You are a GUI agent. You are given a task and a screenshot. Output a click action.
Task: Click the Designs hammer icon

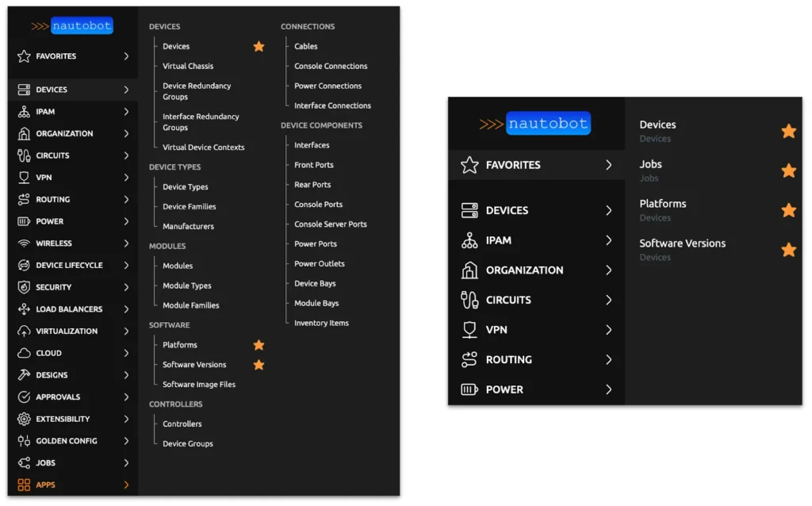pos(24,375)
